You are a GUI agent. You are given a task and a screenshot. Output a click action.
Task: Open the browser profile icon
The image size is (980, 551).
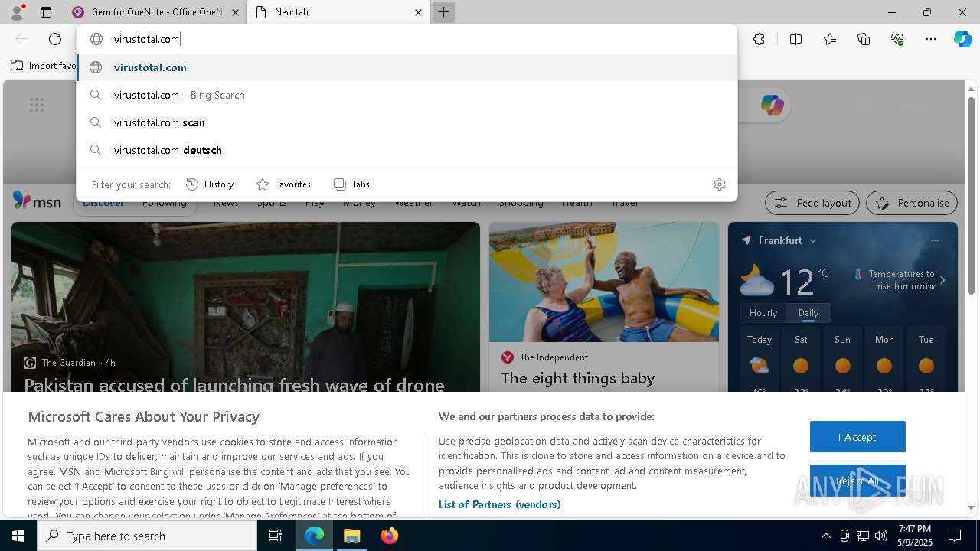tap(16, 12)
